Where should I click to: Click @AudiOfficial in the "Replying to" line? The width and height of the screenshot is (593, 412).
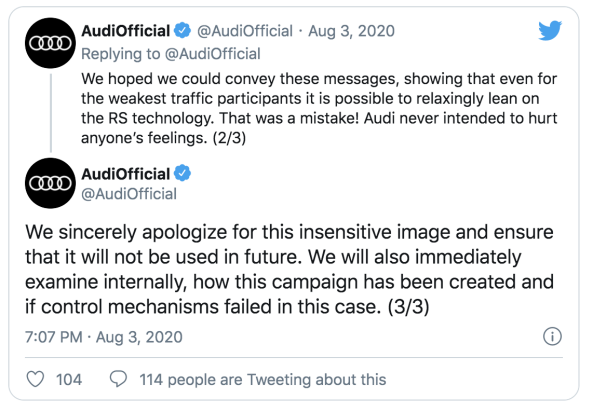click(x=213, y=54)
